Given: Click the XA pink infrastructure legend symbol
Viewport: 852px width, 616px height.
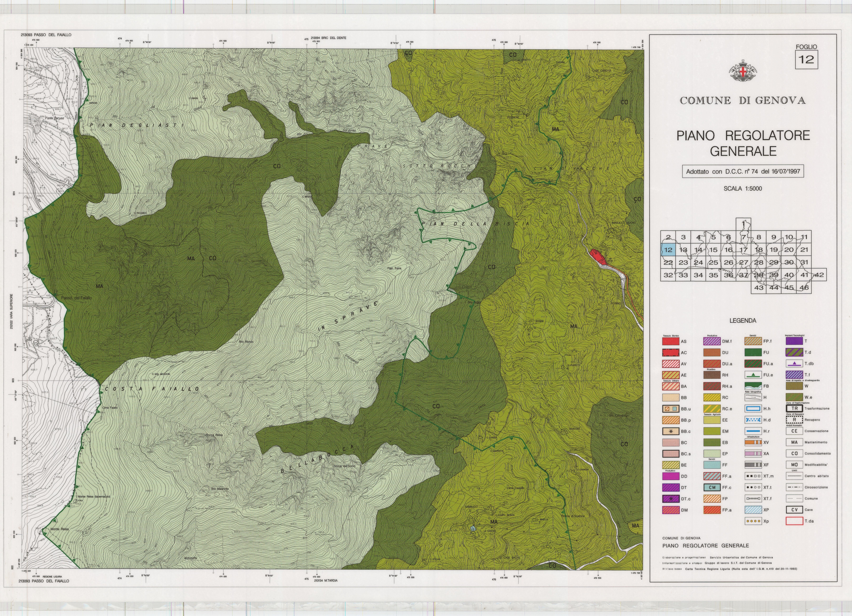Looking at the screenshot, I should pyautogui.click(x=753, y=454).
